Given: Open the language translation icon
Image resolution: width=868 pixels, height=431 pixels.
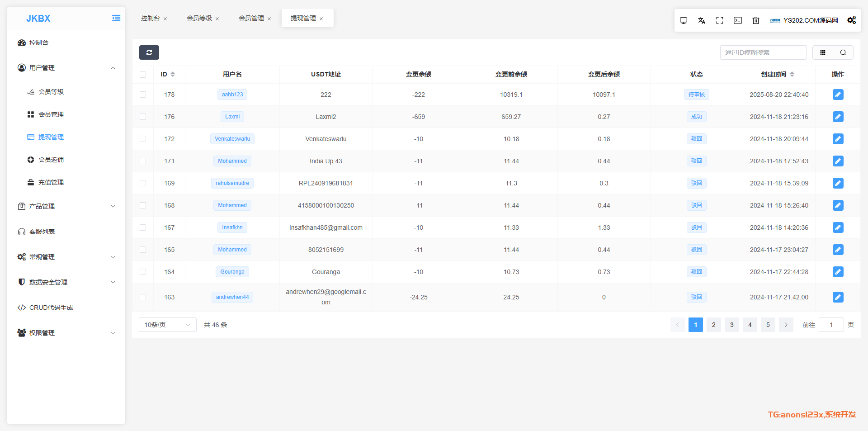Looking at the screenshot, I should [x=701, y=20].
